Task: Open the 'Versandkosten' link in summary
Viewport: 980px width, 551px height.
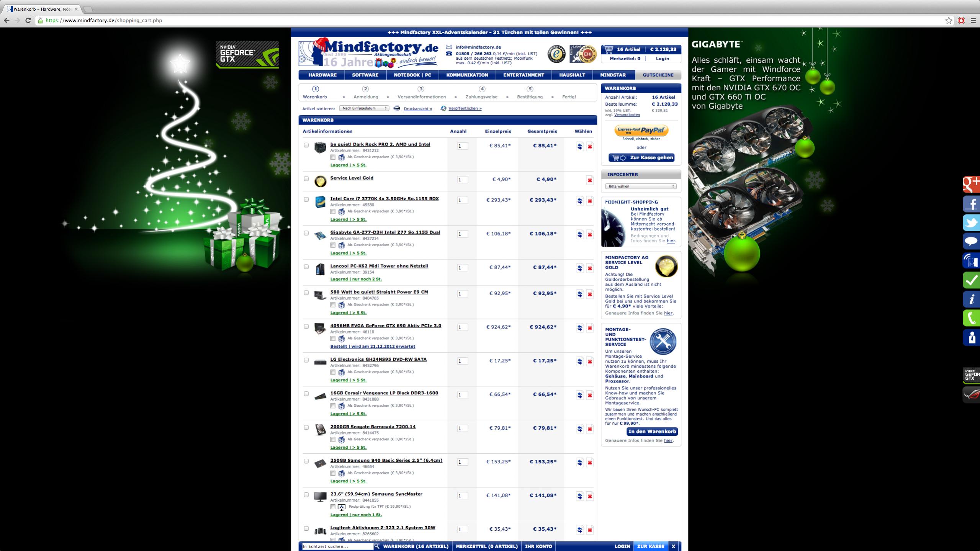Action: [627, 115]
